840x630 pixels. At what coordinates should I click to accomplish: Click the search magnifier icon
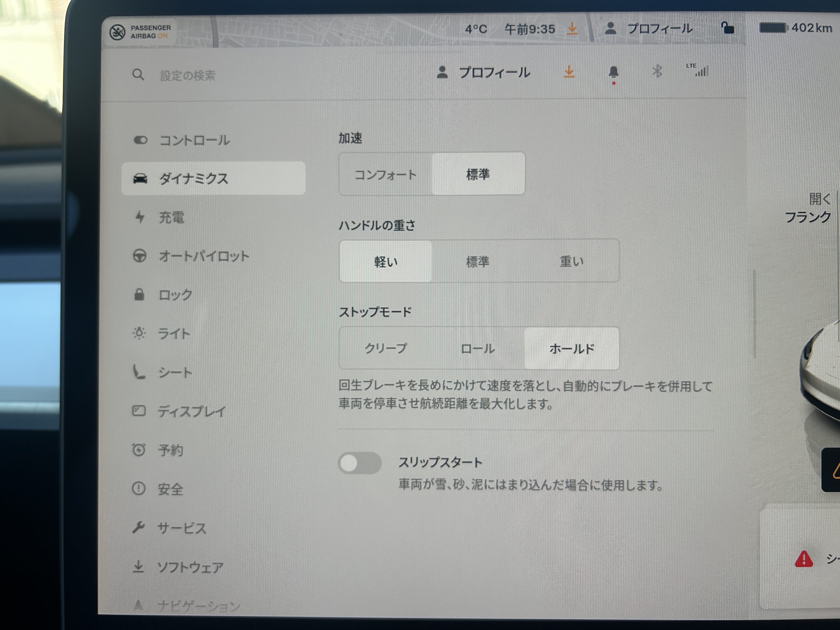pos(138,74)
